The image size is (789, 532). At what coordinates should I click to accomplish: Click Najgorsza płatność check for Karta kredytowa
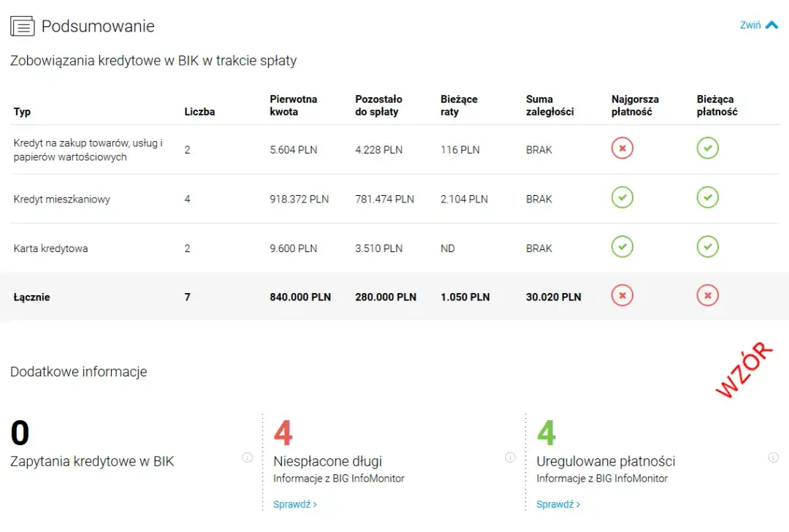(622, 247)
